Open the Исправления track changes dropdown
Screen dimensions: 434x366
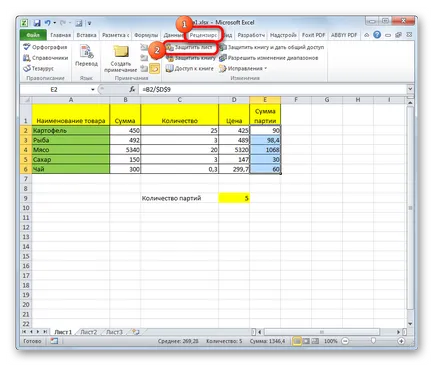[x=243, y=69]
